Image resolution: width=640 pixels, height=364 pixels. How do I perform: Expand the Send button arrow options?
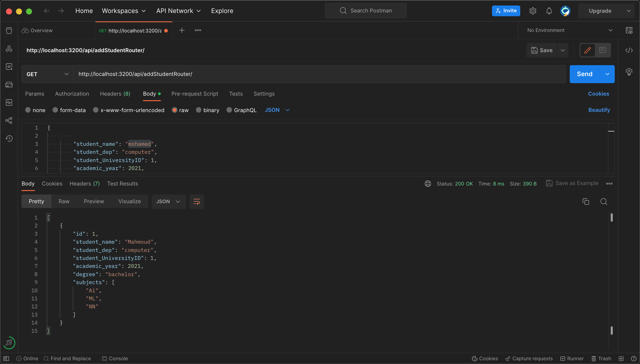pos(607,74)
